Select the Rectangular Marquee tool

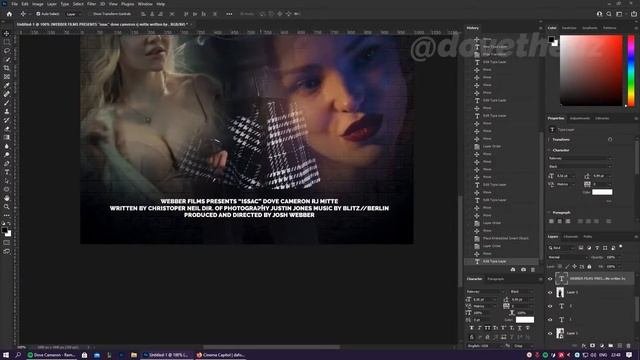pos(7,42)
